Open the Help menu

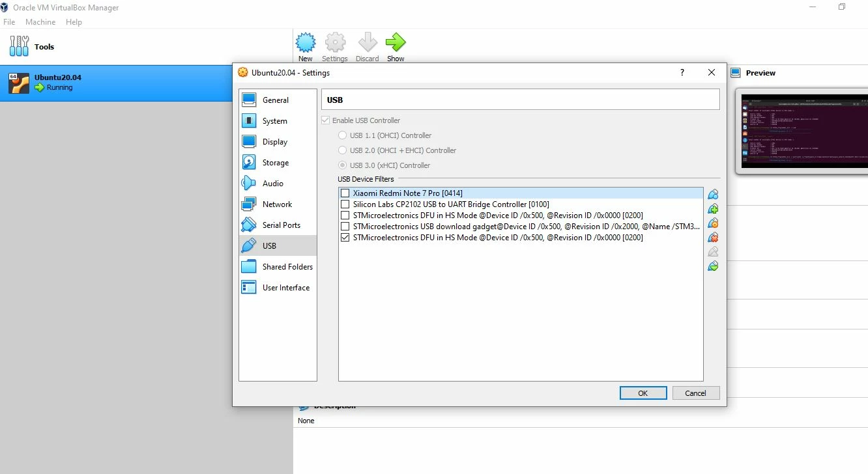74,22
